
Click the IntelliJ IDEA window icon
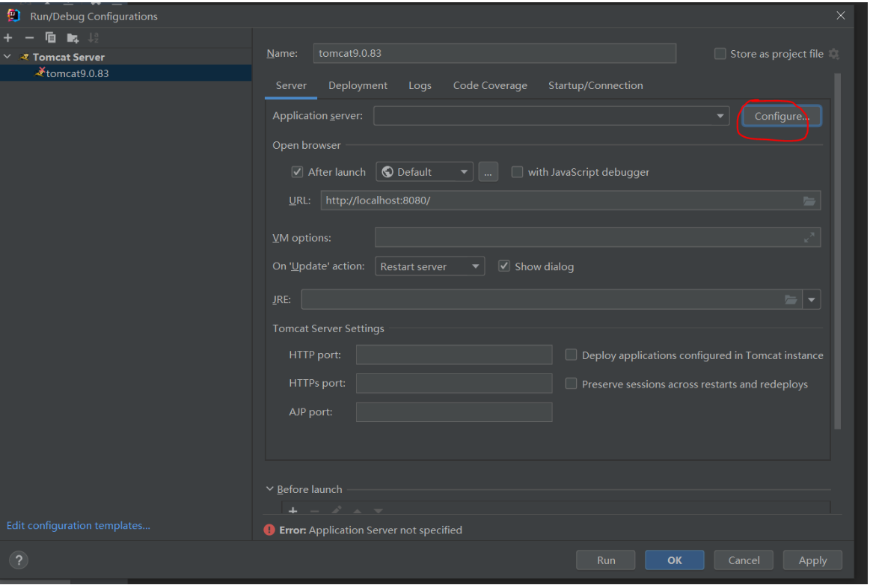point(14,16)
